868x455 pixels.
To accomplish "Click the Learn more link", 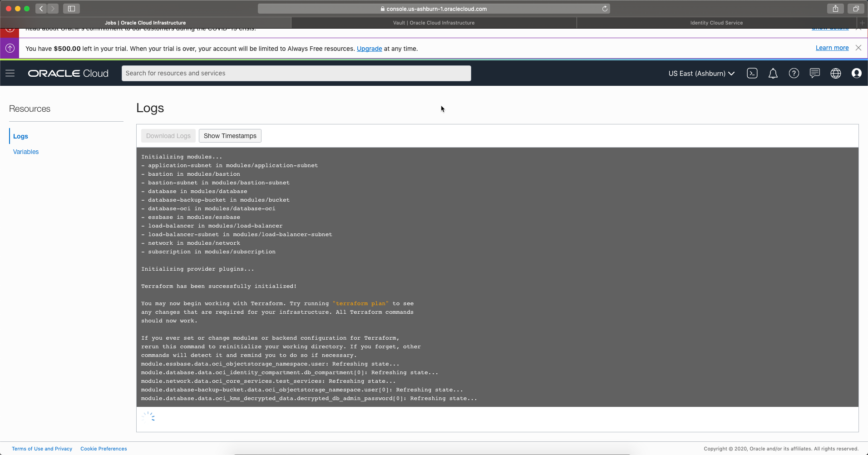I will (832, 48).
